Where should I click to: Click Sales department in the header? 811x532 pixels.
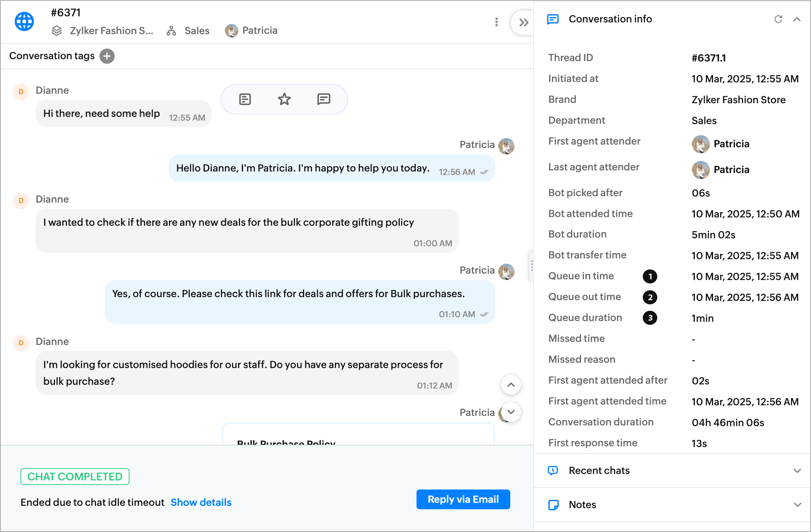pyautogui.click(x=197, y=31)
